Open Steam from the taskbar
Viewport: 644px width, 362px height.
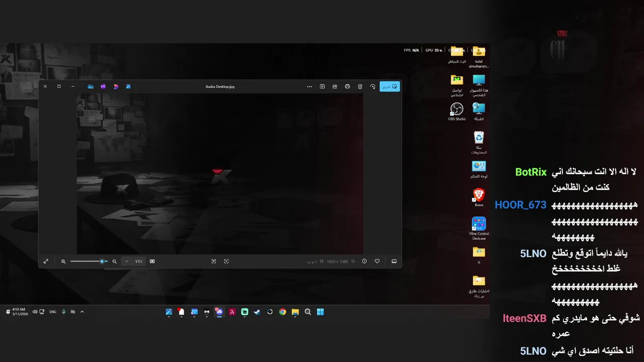257,312
